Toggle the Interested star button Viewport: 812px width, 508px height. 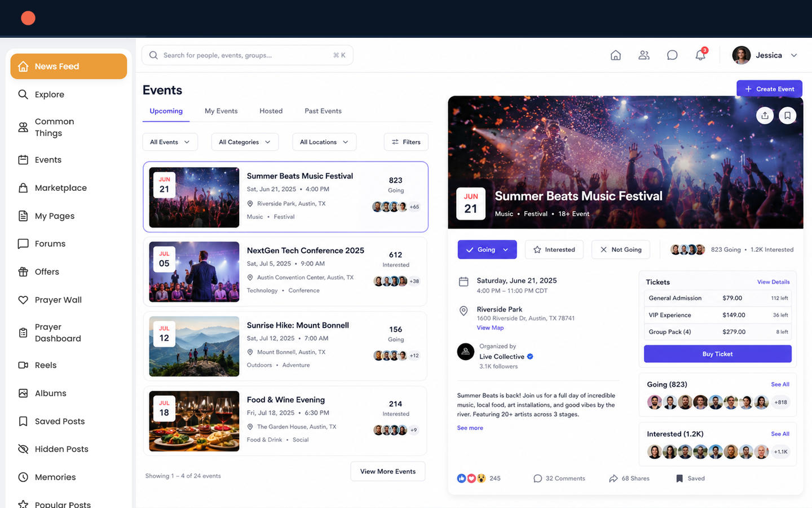pyautogui.click(x=554, y=249)
